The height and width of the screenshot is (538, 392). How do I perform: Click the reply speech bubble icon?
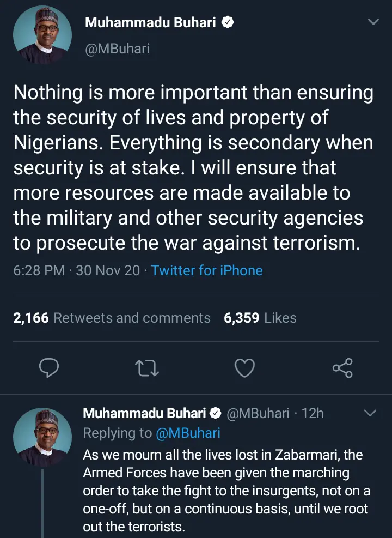point(49,369)
